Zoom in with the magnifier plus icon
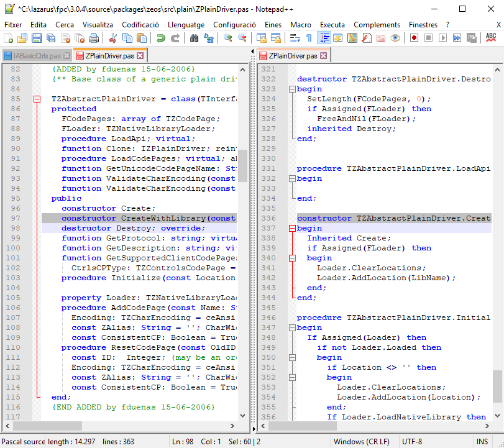This screenshot has height=448, width=504. (228, 38)
